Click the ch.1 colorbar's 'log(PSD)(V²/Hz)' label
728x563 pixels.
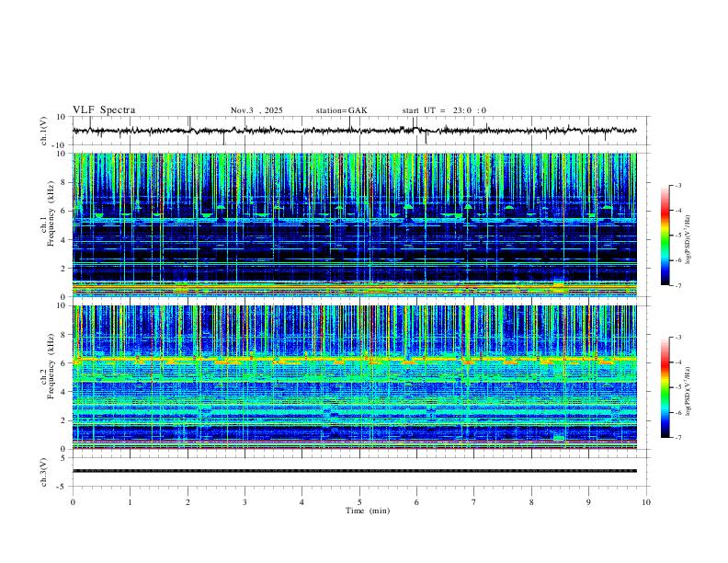coord(688,239)
